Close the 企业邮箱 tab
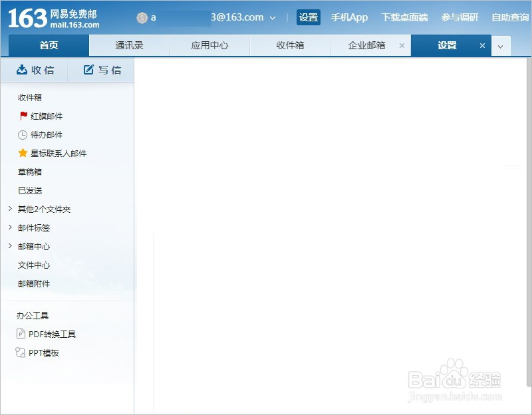The width and height of the screenshot is (532, 415). point(402,46)
